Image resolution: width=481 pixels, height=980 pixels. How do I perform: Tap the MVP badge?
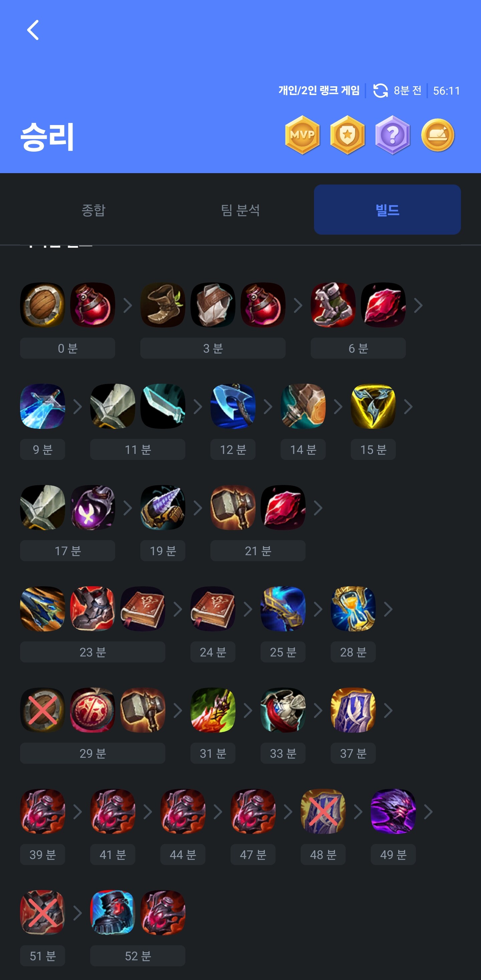302,135
